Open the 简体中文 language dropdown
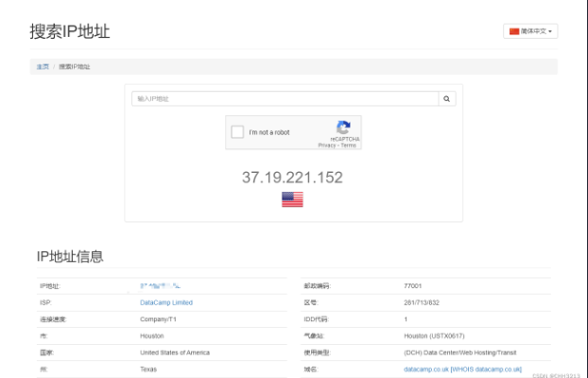 (531, 31)
